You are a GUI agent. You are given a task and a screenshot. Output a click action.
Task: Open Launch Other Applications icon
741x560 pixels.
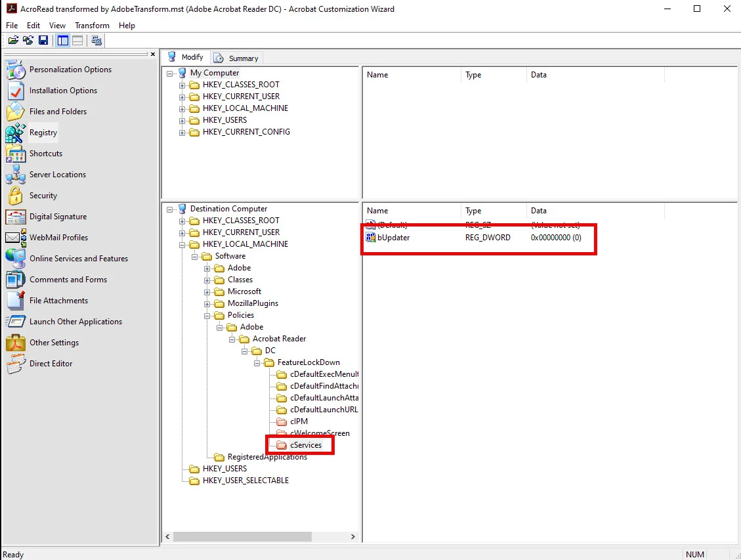[15, 321]
